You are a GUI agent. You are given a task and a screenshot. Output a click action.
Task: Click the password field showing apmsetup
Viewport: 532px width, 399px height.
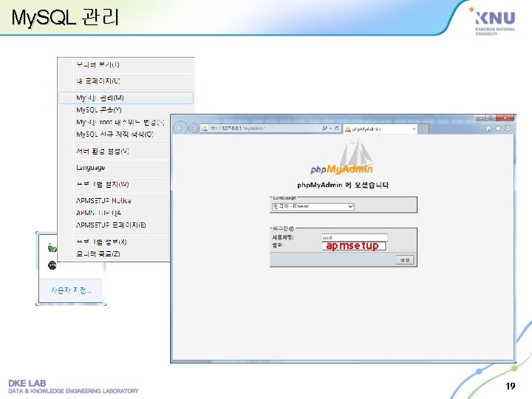[x=353, y=246]
